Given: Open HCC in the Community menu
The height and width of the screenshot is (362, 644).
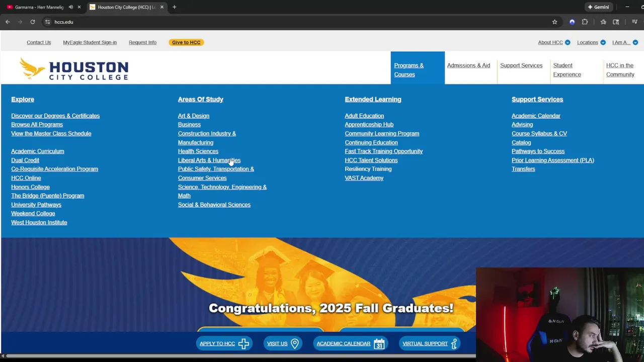Looking at the screenshot, I should pos(620,70).
